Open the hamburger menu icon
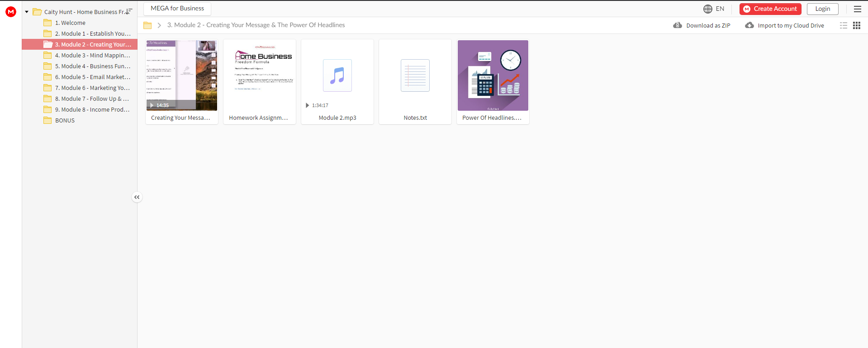868x348 pixels. (x=858, y=9)
